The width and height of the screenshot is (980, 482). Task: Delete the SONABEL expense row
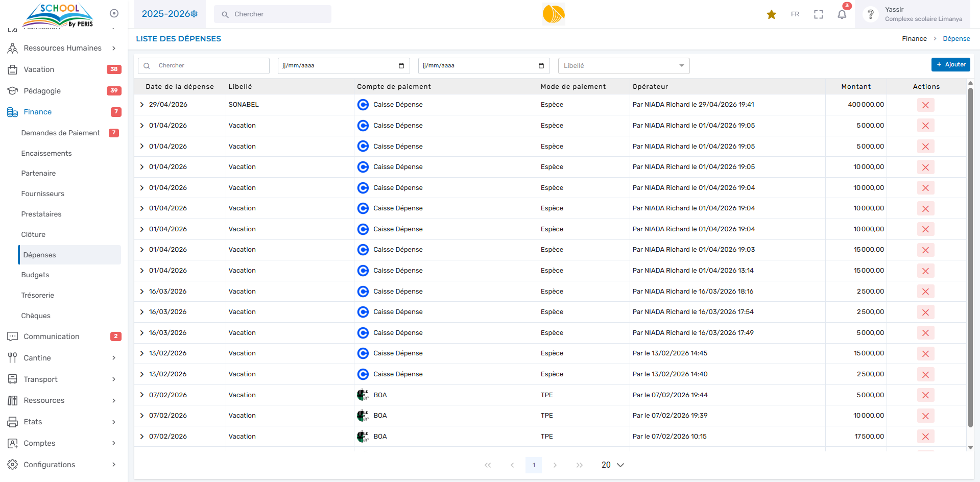coord(925,105)
